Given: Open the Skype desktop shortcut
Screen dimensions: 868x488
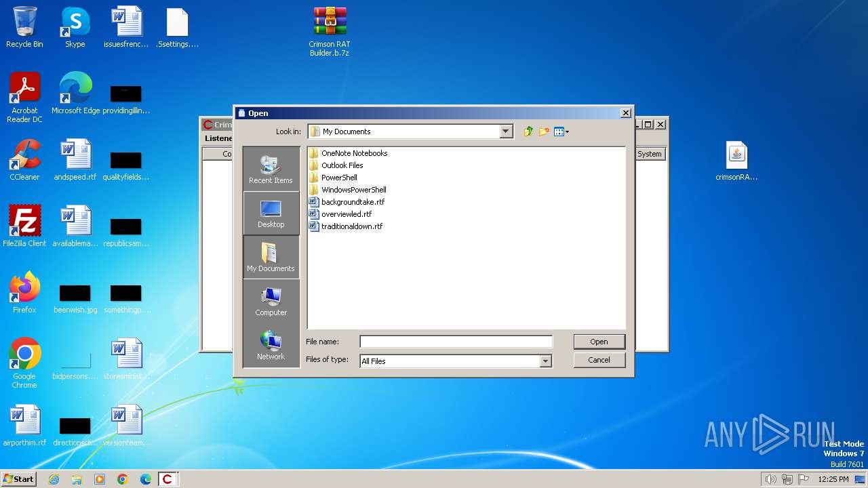Looking at the screenshot, I should (x=75, y=27).
